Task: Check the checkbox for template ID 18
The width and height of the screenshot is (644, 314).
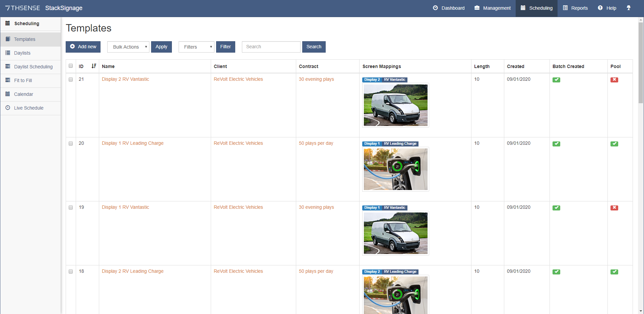Action: tap(71, 271)
